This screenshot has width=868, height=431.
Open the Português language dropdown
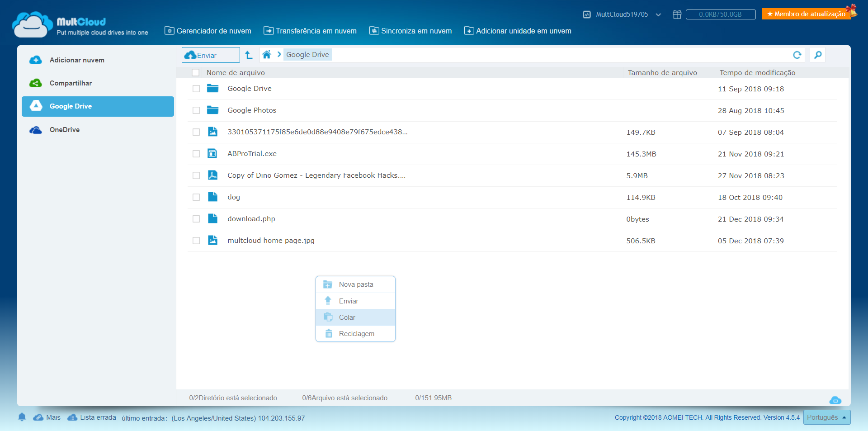pyautogui.click(x=827, y=417)
